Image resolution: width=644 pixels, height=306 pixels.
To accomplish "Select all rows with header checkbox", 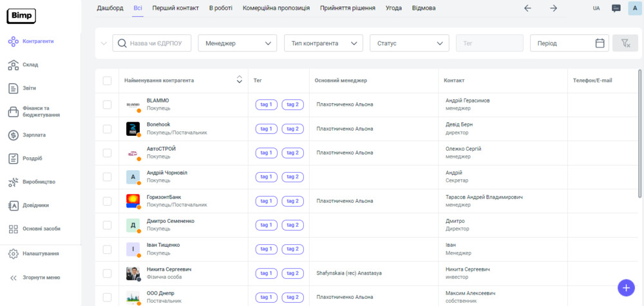I will point(107,81).
